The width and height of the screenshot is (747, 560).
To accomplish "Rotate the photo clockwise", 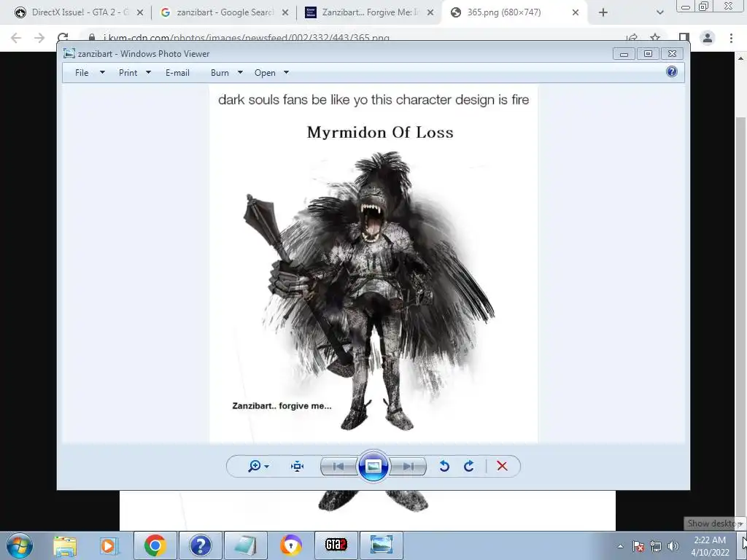I will click(469, 466).
